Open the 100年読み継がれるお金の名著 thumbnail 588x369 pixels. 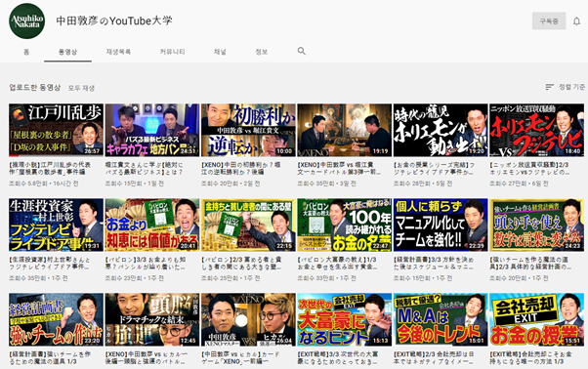tap(344, 225)
